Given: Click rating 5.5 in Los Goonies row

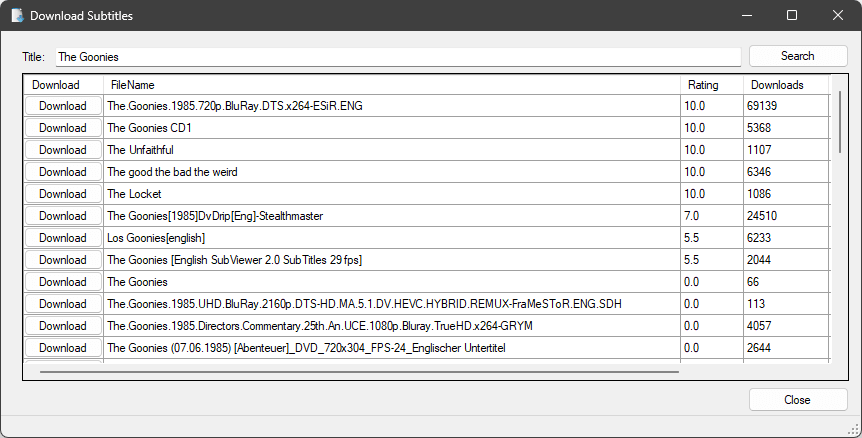Looking at the screenshot, I should [692, 238].
